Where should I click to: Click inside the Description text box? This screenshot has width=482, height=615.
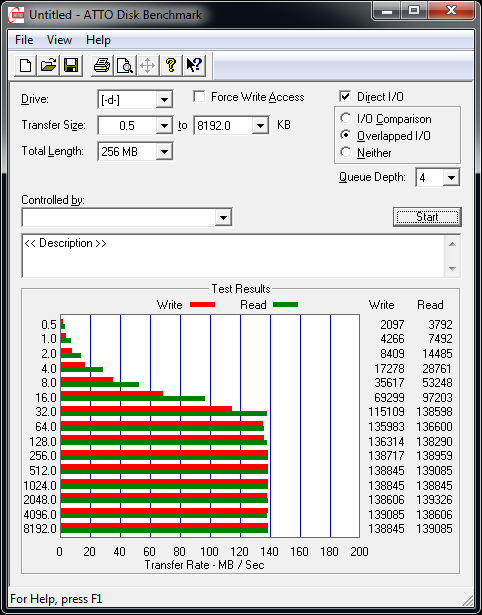pyautogui.click(x=234, y=256)
